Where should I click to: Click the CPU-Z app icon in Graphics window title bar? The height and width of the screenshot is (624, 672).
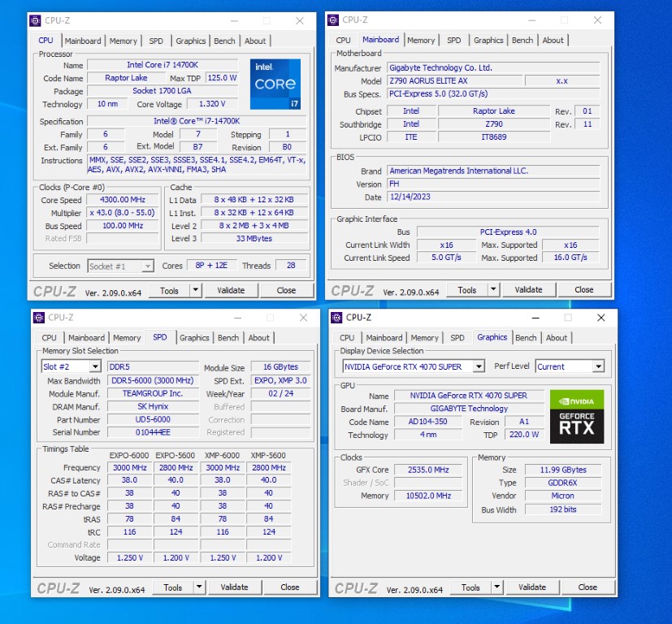(x=337, y=318)
